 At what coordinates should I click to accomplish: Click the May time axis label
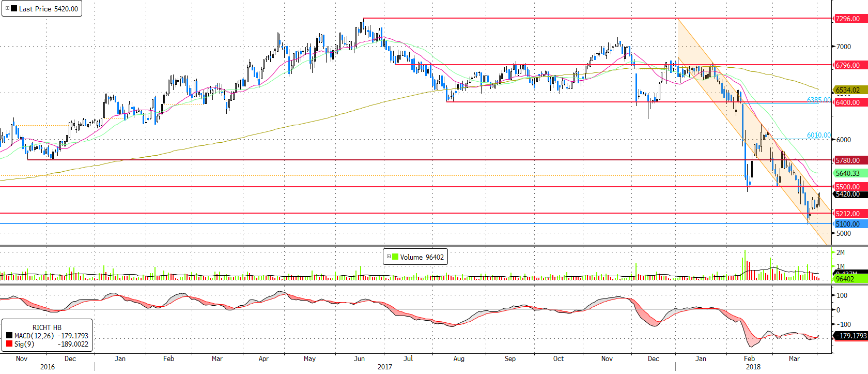[309, 358]
